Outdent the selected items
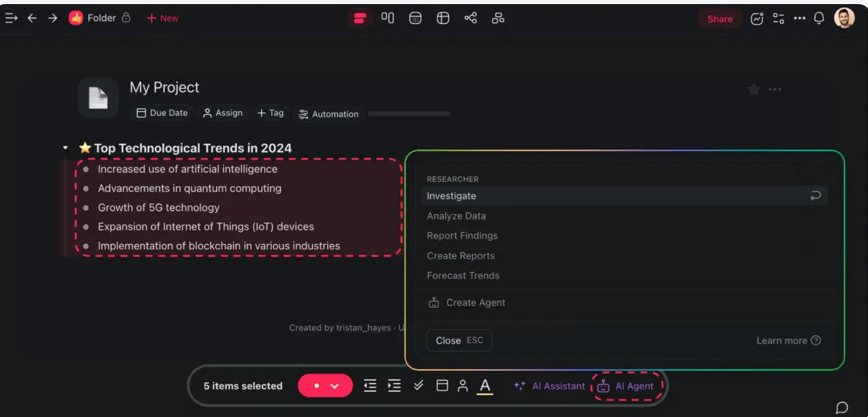The width and height of the screenshot is (868, 417). pyautogui.click(x=370, y=386)
